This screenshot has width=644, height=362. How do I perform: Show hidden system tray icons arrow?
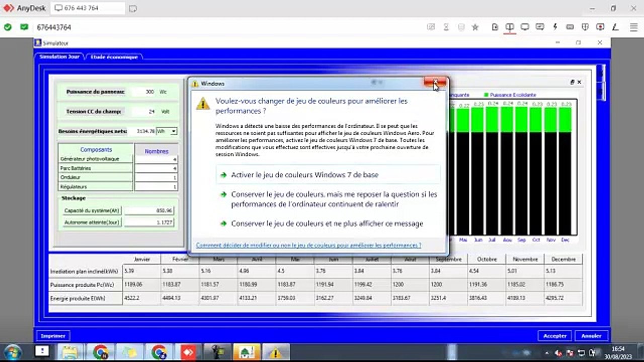[547, 352]
